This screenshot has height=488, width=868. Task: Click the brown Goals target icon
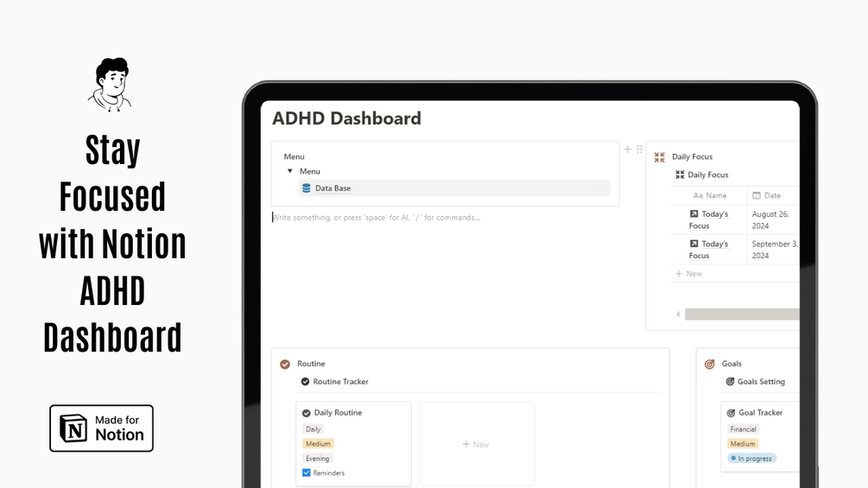[710, 364]
